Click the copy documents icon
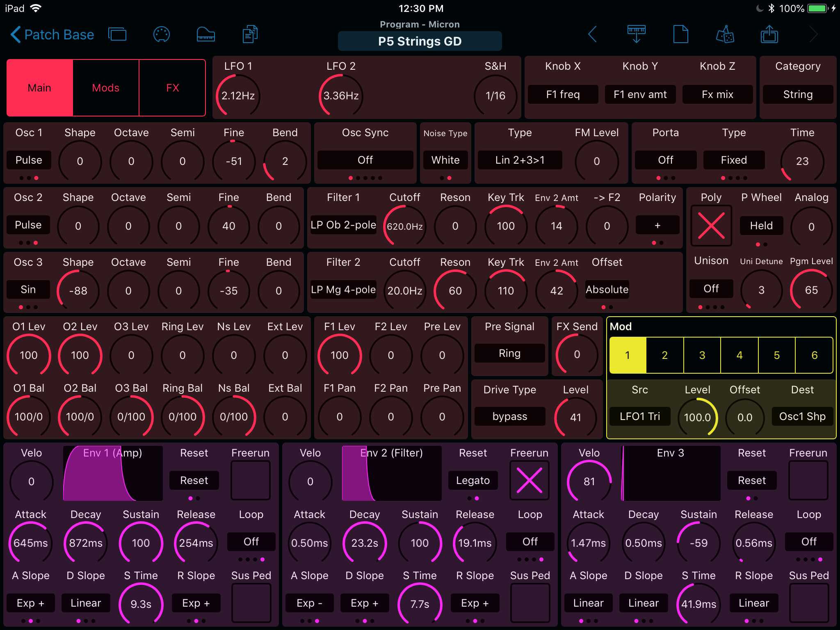840x630 pixels. point(250,34)
